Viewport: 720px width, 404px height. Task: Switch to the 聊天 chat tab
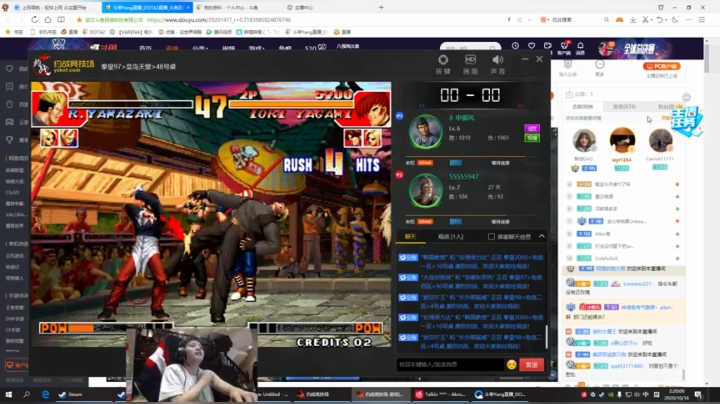pyautogui.click(x=410, y=236)
